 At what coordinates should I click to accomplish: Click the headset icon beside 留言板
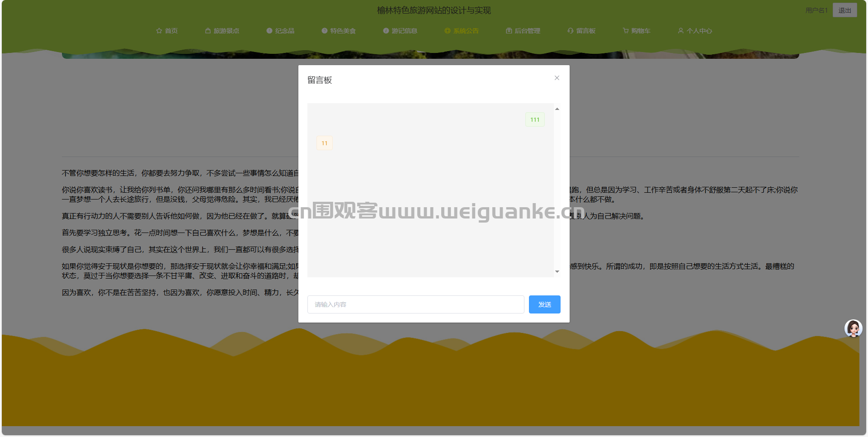coord(571,31)
